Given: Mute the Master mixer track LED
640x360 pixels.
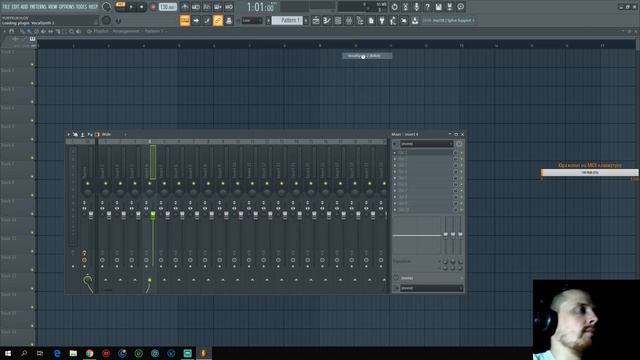Looking at the screenshot, I should 87,184.
